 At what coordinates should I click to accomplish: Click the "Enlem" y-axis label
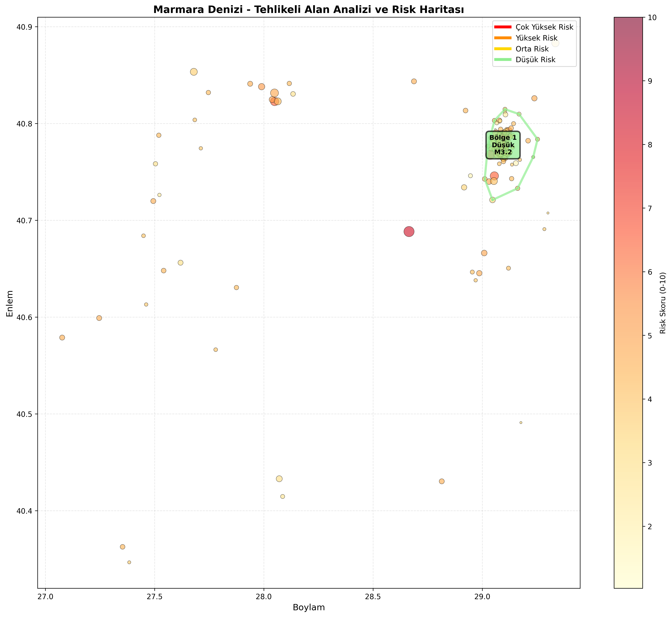click(x=10, y=303)
